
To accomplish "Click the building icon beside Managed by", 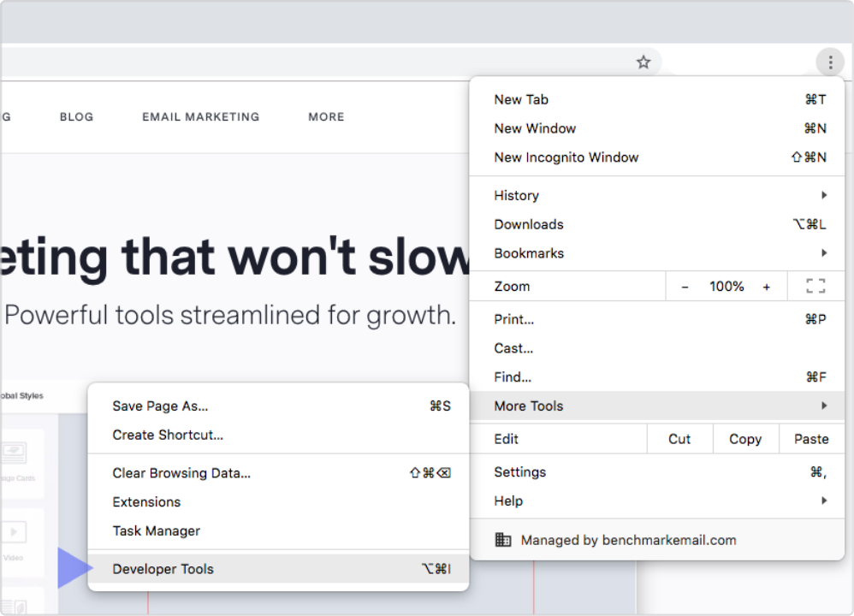I will pyautogui.click(x=502, y=540).
